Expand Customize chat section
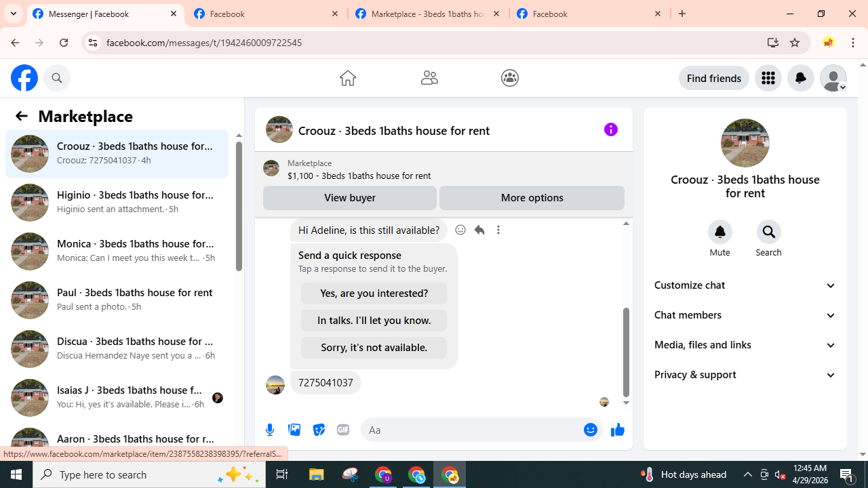 745,285
